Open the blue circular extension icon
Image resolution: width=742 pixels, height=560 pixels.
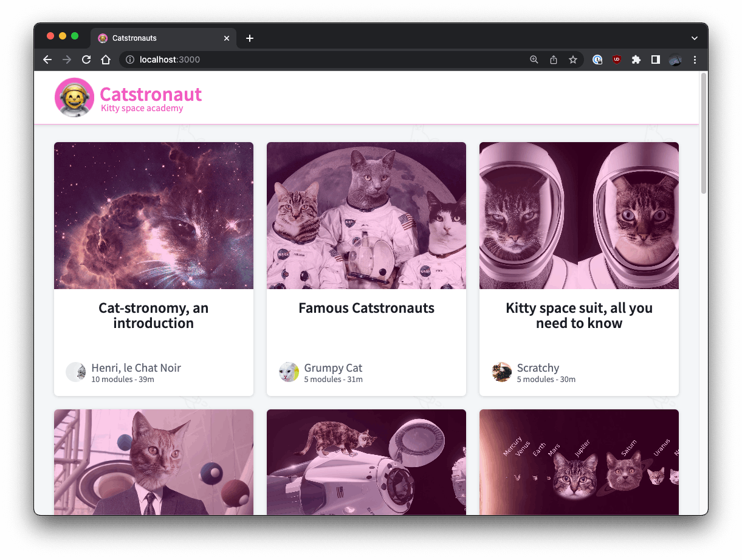(x=597, y=60)
